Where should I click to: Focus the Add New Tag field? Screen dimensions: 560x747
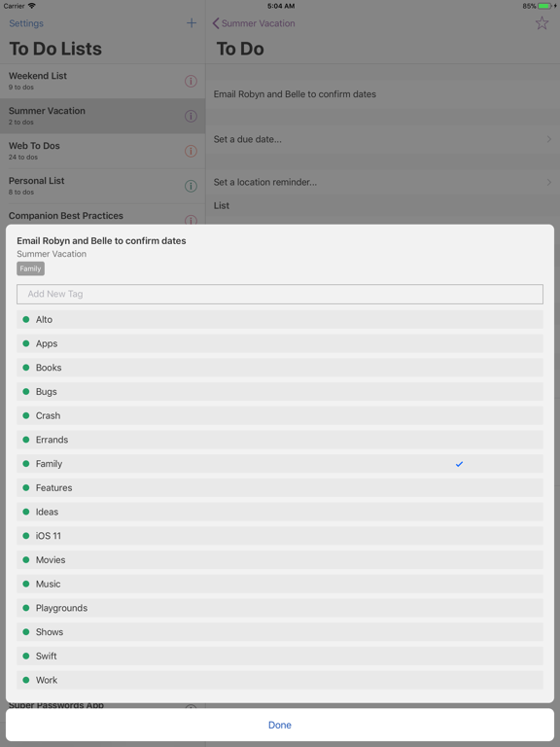pyautogui.click(x=280, y=294)
